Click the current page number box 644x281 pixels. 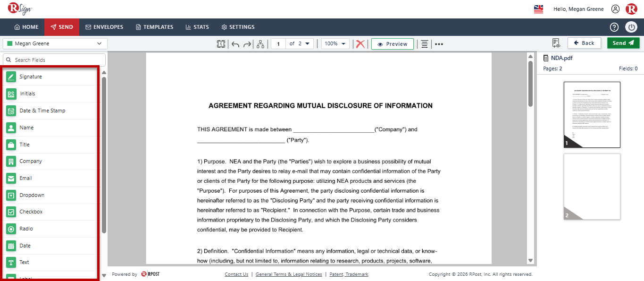(278, 44)
